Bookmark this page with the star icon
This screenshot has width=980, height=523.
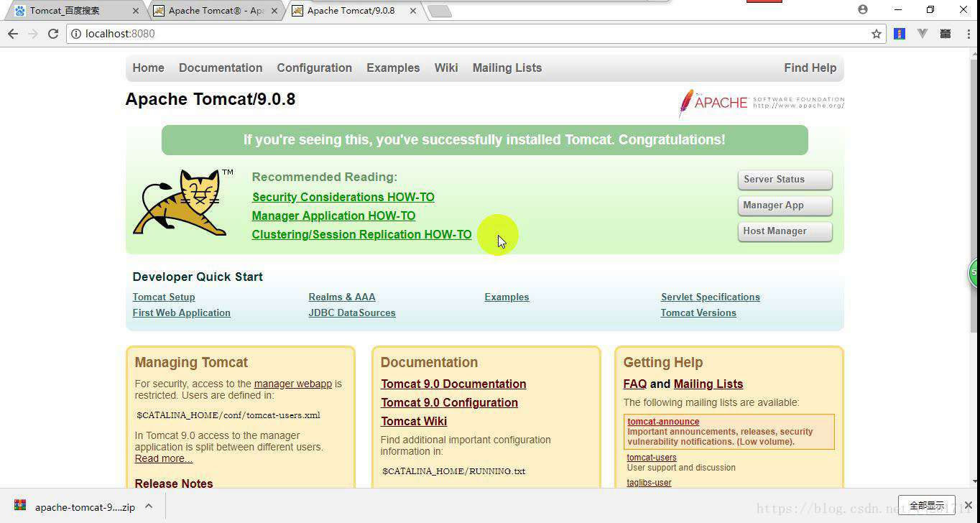click(x=876, y=34)
